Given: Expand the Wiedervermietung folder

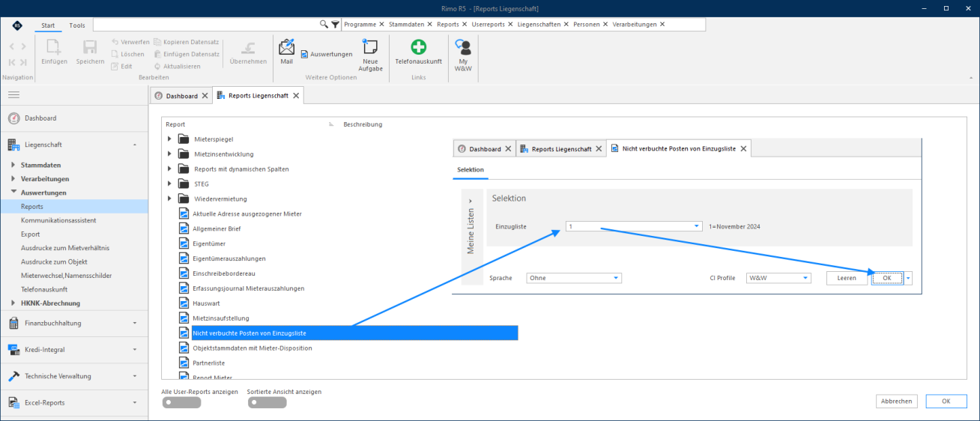Looking at the screenshot, I should tap(170, 199).
